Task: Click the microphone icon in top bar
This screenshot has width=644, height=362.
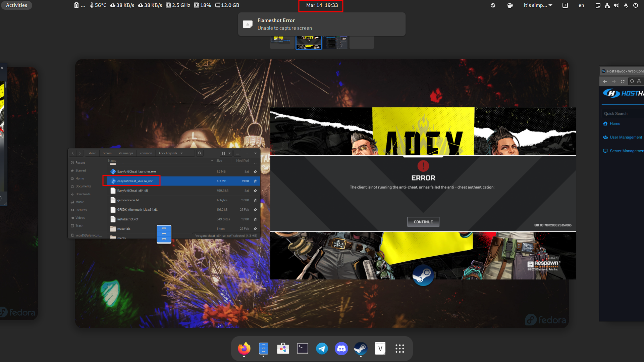Action: pyautogui.click(x=626, y=5)
